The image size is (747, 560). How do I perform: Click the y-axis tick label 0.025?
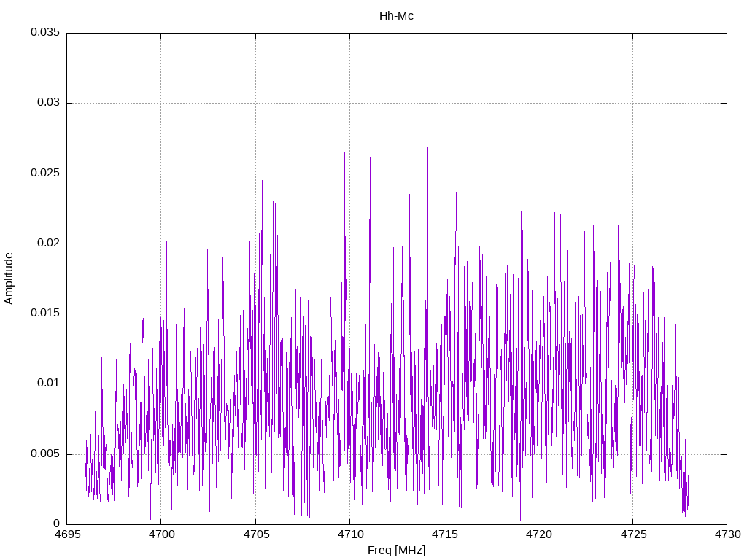[45, 173]
